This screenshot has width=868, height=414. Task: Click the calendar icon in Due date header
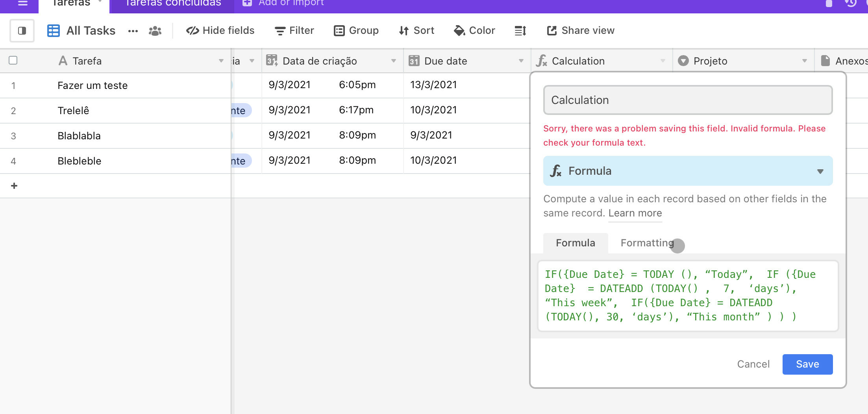414,61
